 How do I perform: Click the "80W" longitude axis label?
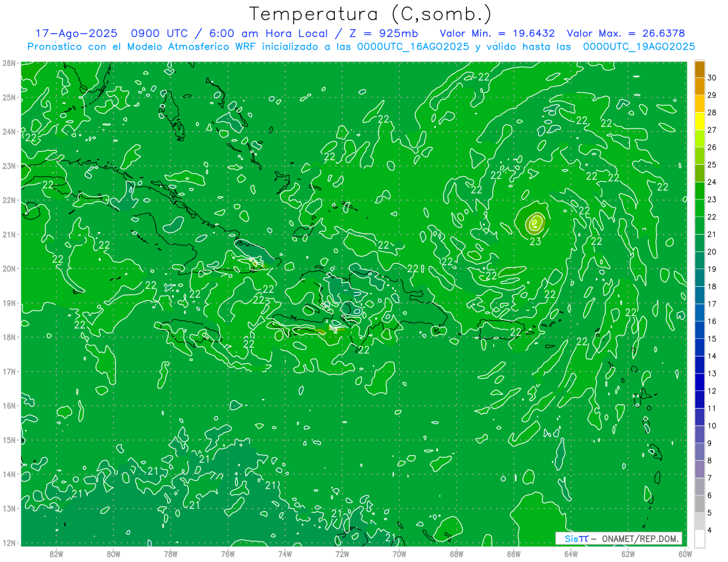click(113, 554)
